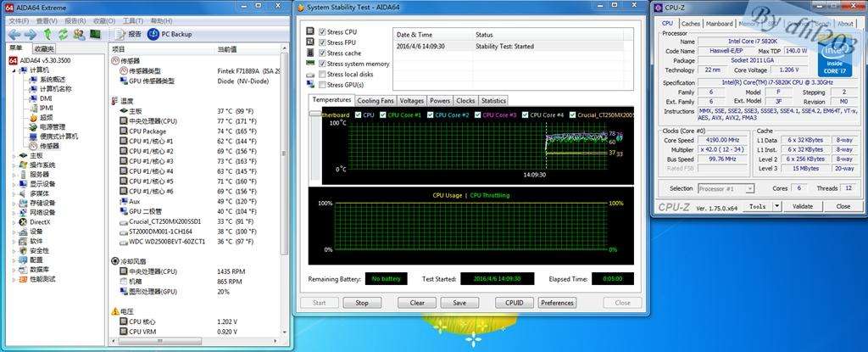Screen dimensions: 868x352
Task: Select 性能测试 benchmark node in tree
Action: pos(37,279)
